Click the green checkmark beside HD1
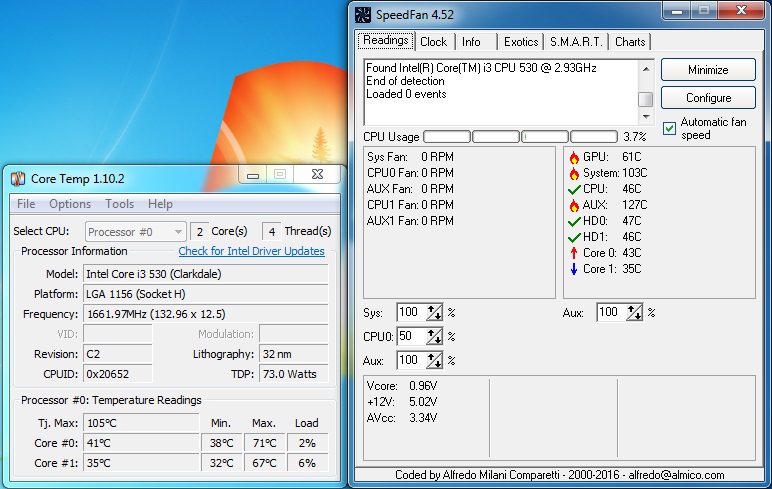The image size is (772, 489). pos(574,237)
